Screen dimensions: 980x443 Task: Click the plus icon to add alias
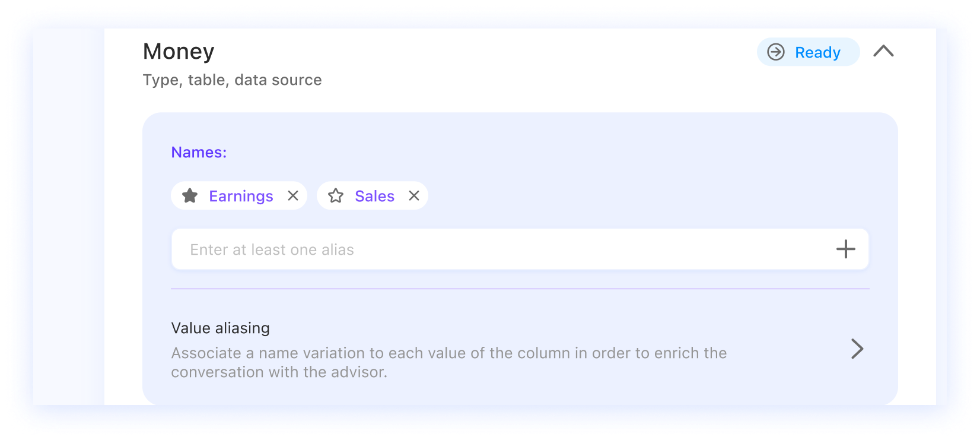point(845,249)
